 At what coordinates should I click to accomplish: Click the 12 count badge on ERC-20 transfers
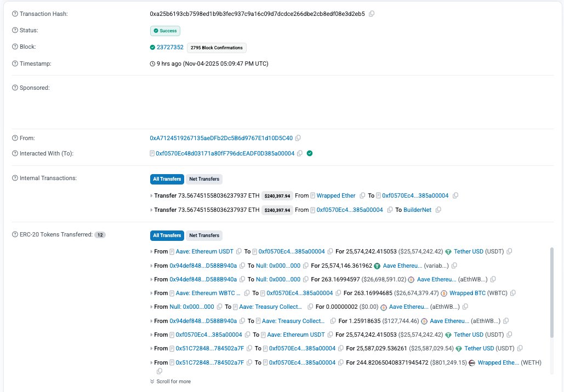[x=100, y=235]
